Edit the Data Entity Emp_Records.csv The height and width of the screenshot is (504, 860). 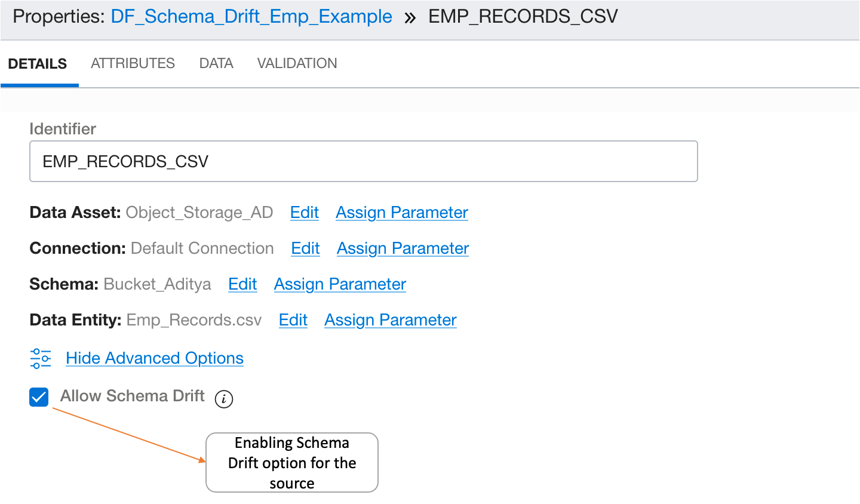293,320
